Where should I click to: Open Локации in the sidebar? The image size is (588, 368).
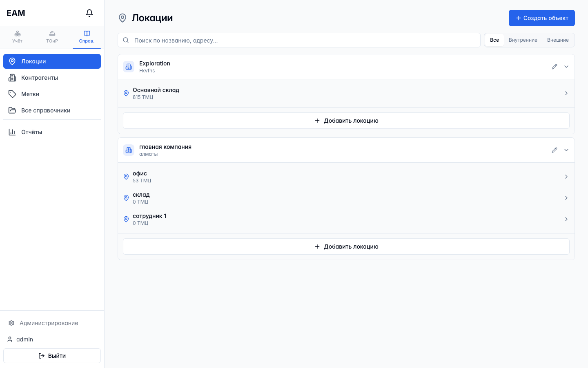[52, 61]
